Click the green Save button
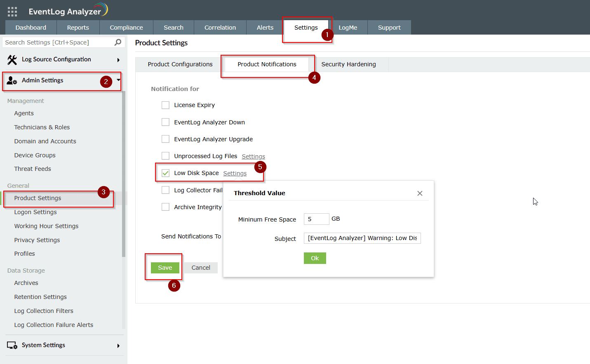 point(165,268)
